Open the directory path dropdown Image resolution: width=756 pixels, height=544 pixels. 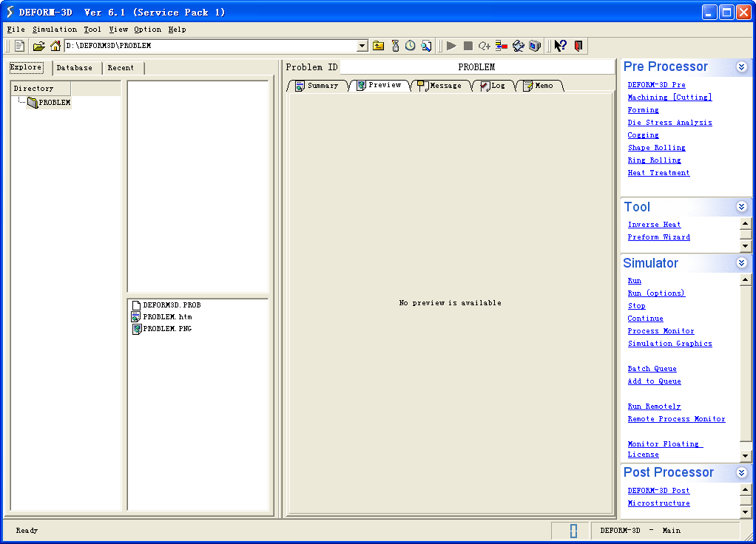point(362,46)
